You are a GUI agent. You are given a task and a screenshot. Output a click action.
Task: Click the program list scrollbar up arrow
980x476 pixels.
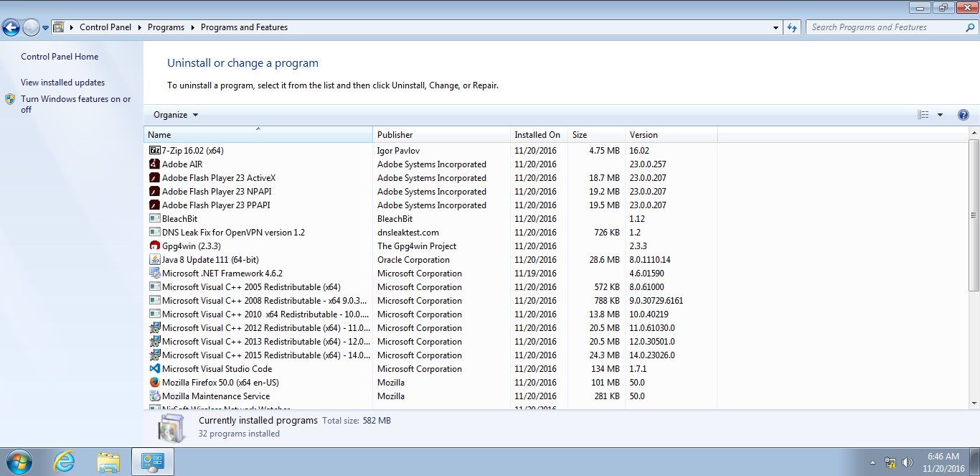pyautogui.click(x=974, y=134)
